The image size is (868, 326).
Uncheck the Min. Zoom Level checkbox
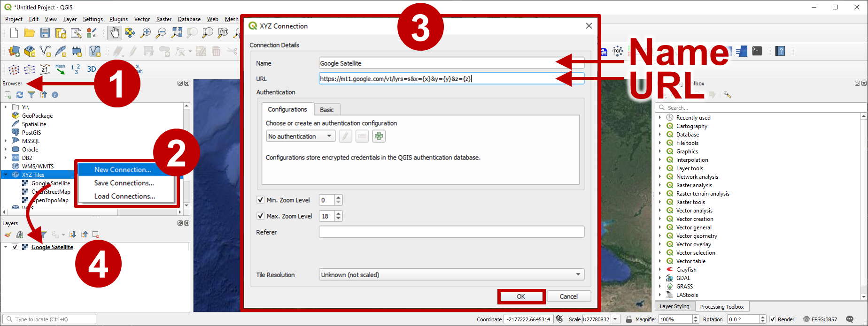261,200
